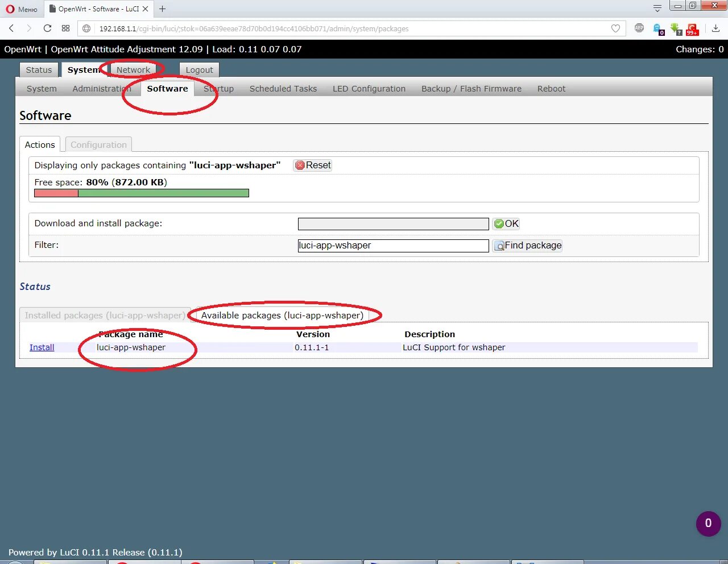Screen dimensions: 728x564
Task: Click the Logout tab
Action: (199, 70)
